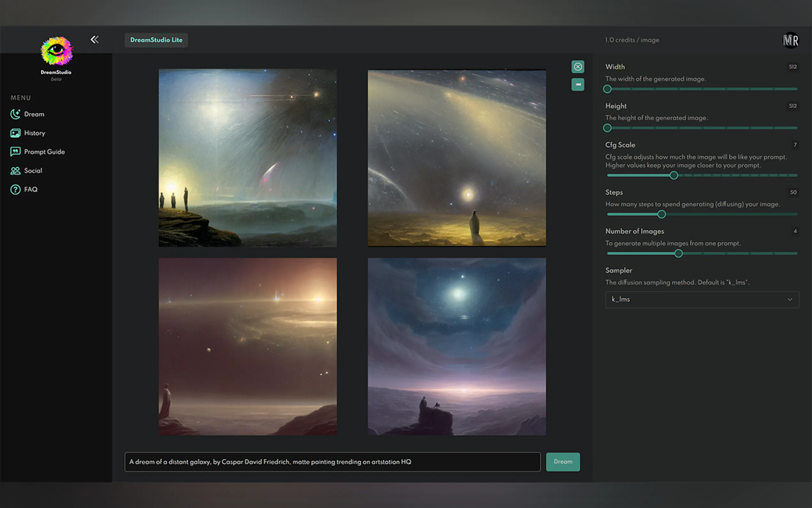Click the rewind icon below the X button
The height and width of the screenshot is (508, 812).
click(578, 85)
